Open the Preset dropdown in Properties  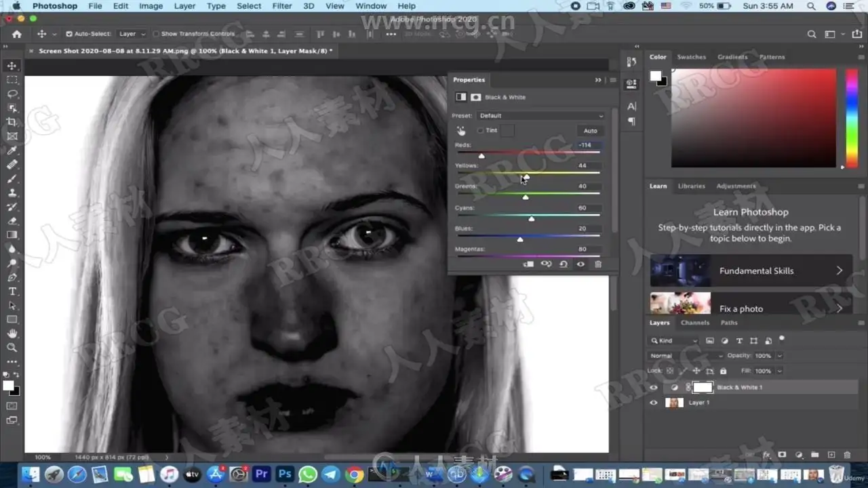click(540, 116)
